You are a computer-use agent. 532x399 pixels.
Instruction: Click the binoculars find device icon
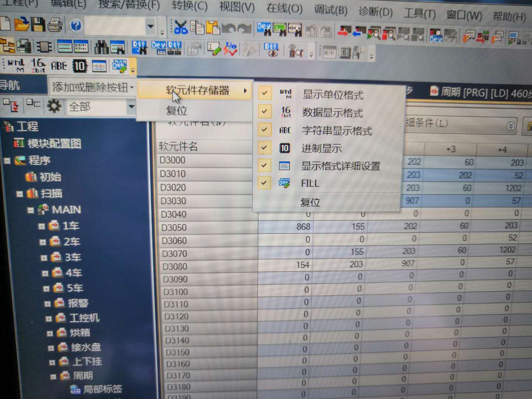(101, 47)
